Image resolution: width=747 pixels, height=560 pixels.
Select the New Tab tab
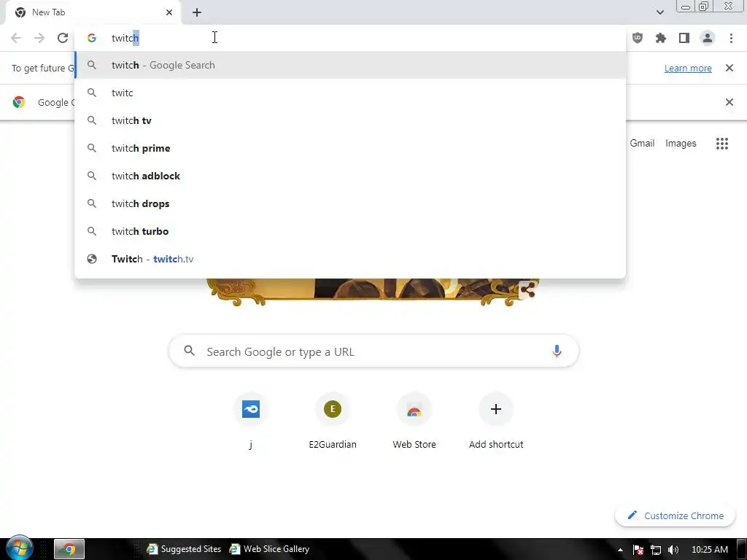point(93,12)
